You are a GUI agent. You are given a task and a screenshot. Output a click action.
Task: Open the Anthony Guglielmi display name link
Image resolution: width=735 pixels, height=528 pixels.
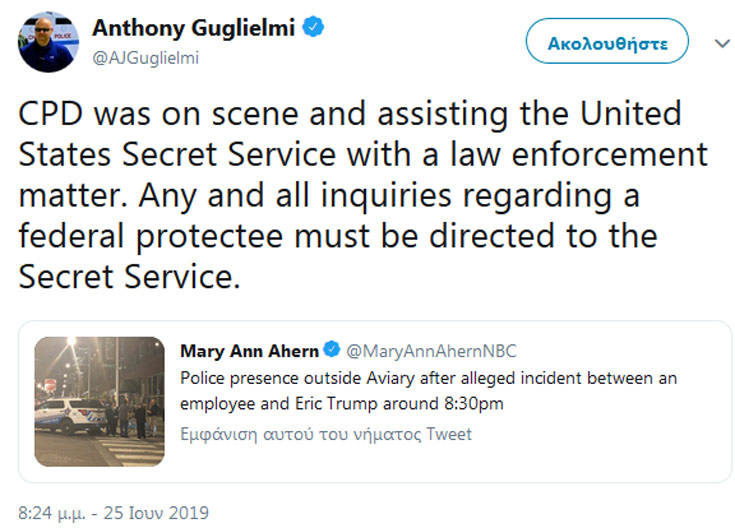click(194, 28)
